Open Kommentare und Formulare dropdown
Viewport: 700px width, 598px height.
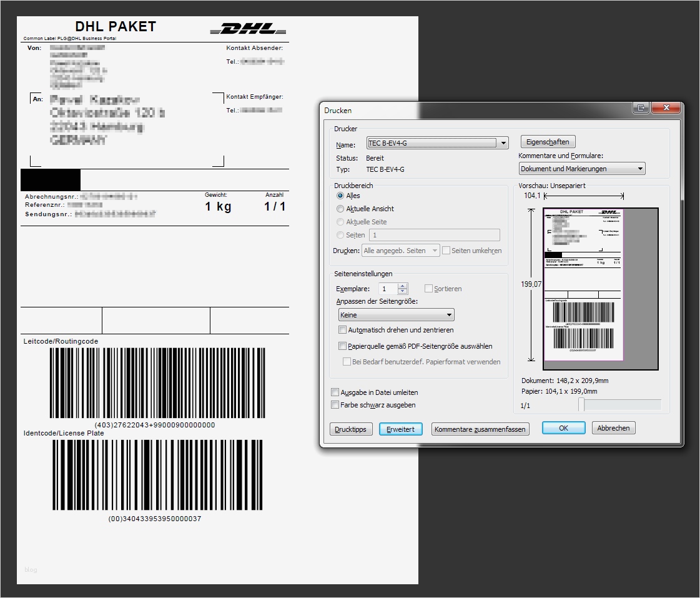pos(582,169)
